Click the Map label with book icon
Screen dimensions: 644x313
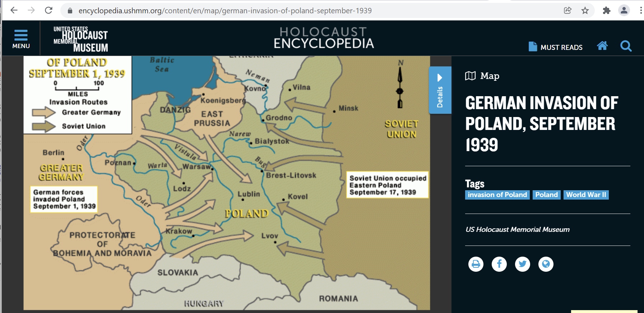[482, 76]
